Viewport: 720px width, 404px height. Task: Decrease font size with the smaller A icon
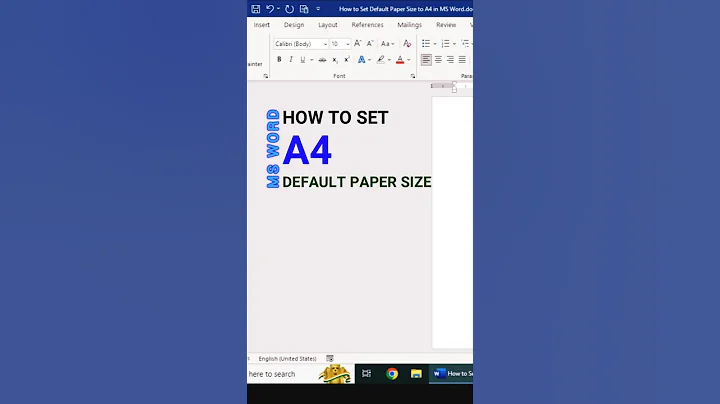click(370, 43)
